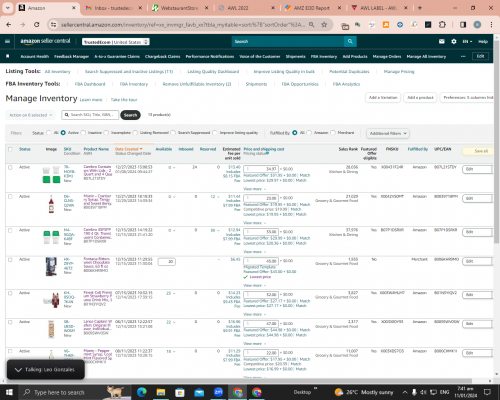
Task: Click the Fontana Chocolate Sauce product thumbnail
Action: pyautogui.click(x=51, y=266)
